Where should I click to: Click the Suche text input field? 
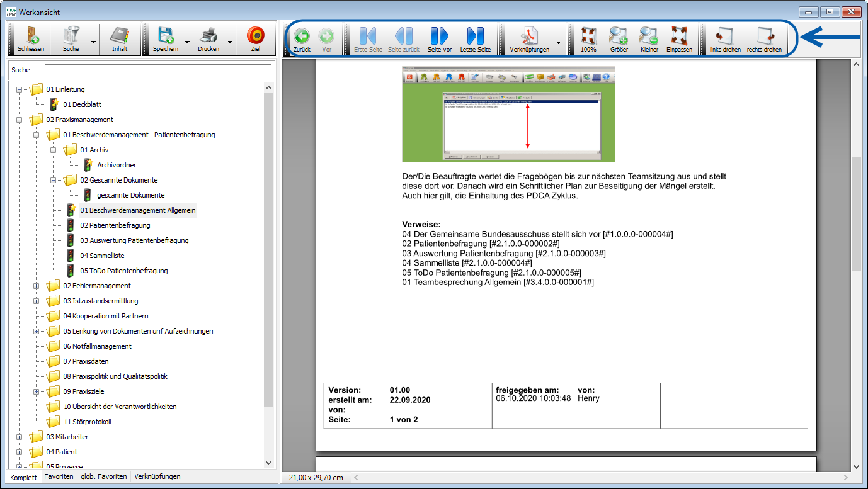coord(157,70)
